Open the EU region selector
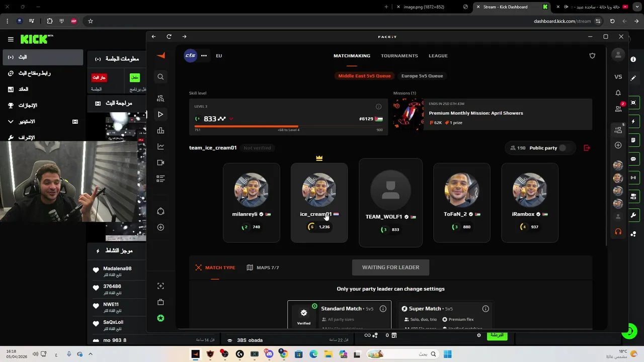Image resolution: width=644 pixels, height=362 pixels. pyautogui.click(x=219, y=56)
